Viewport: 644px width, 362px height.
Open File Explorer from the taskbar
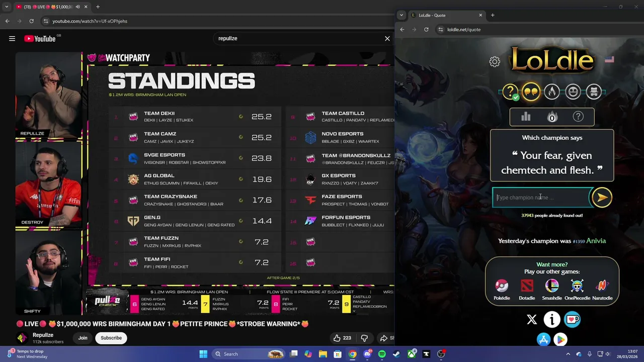pos(323,354)
